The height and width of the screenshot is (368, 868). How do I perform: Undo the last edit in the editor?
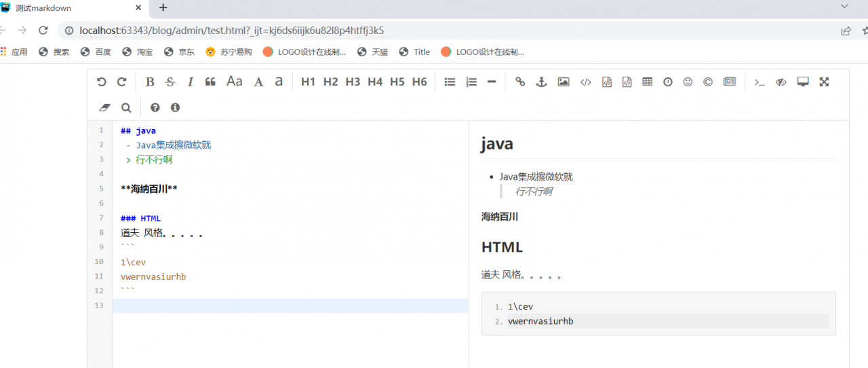coord(102,82)
